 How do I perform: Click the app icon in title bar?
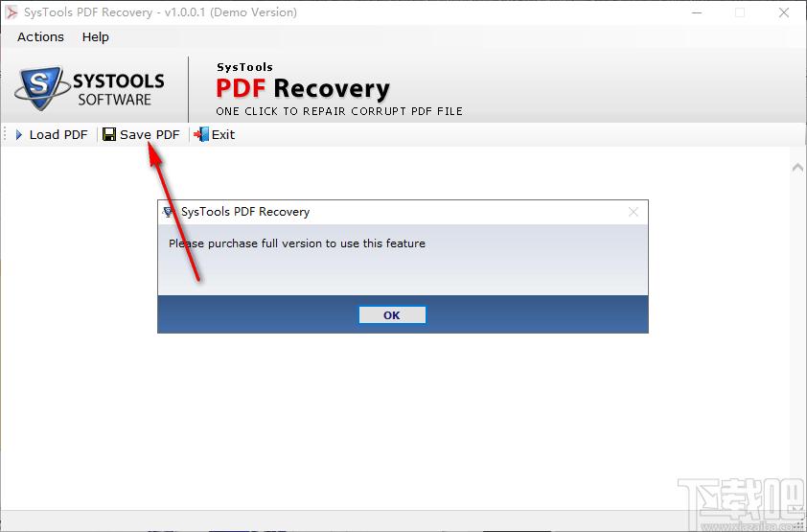pyautogui.click(x=11, y=12)
